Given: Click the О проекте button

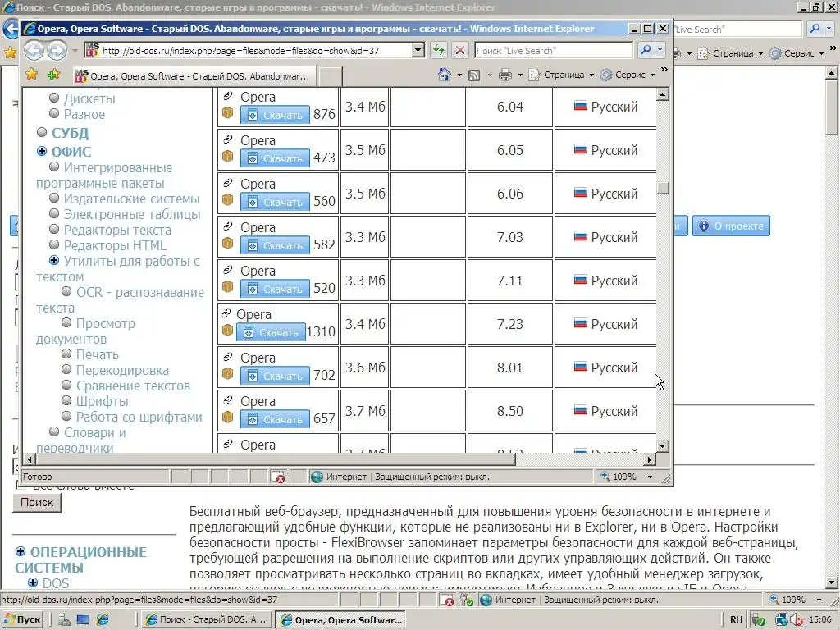Looking at the screenshot, I should 731,226.
